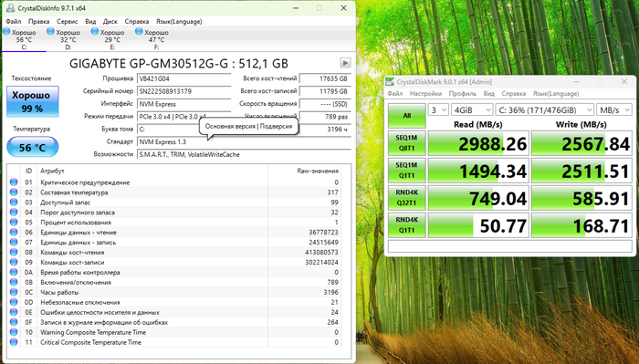Click the CrystalDiskInfo title bar app icon

[x=10, y=8]
